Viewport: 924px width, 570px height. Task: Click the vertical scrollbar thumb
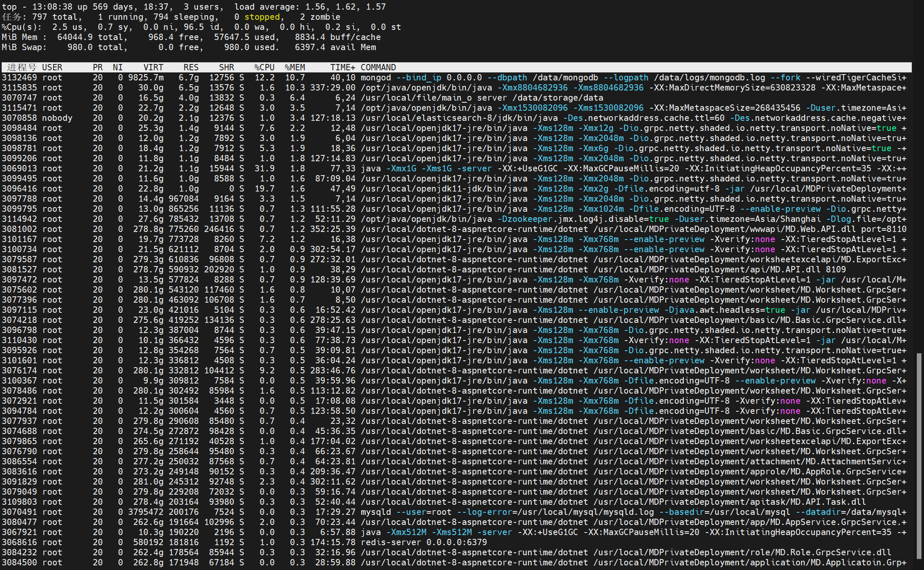(919, 455)
